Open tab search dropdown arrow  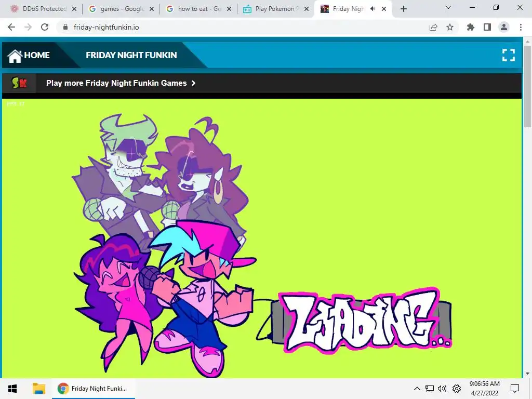448,7
